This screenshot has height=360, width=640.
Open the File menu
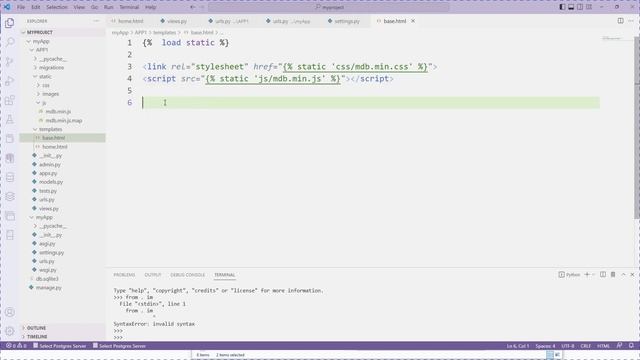click(21, 7)
